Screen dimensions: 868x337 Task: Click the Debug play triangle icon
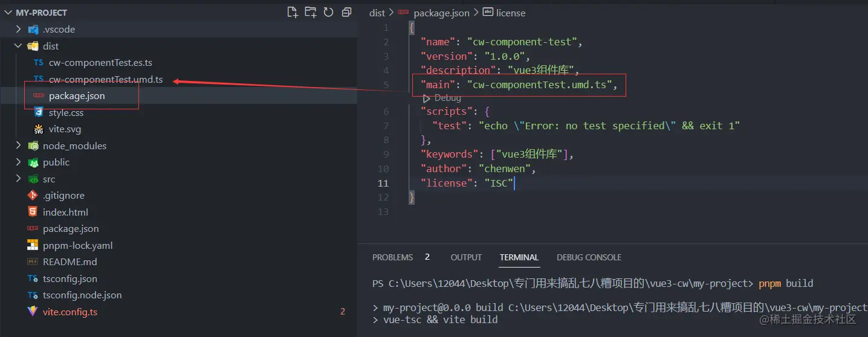coord(426,98)
